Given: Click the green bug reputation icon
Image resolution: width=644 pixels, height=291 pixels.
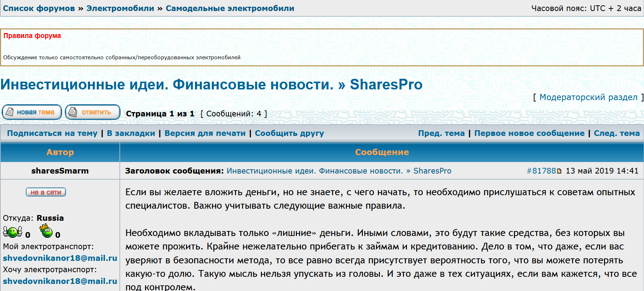Looking at the screenshot, I should pyautogui.click(x=13, y=232).
